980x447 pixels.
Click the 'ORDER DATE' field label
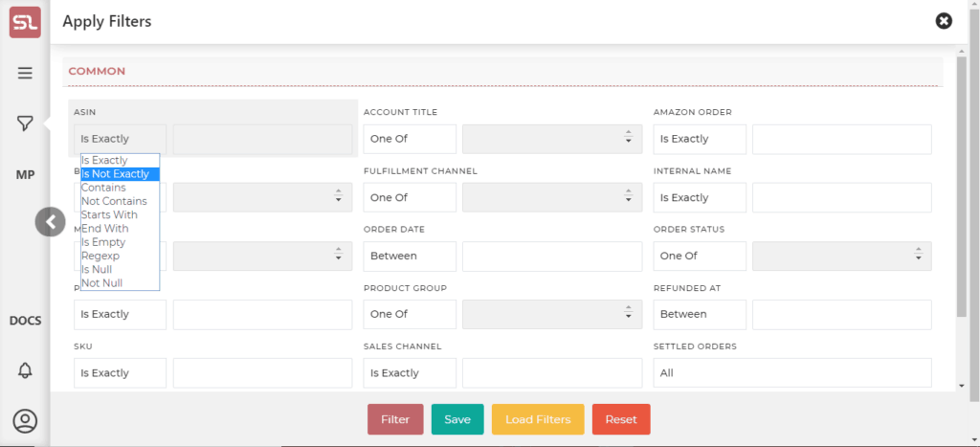(x=393, y=230)
